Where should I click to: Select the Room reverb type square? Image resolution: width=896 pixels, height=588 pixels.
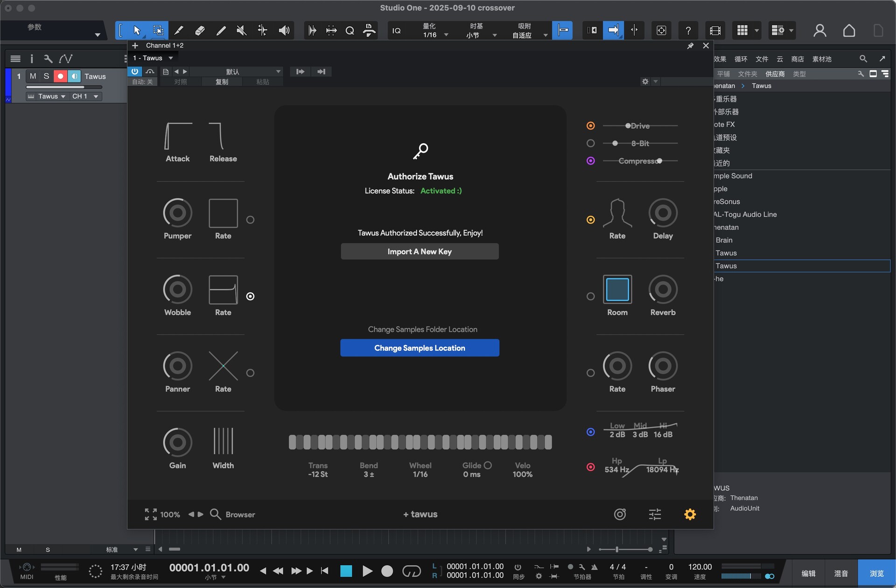click(x=617, y=289)
